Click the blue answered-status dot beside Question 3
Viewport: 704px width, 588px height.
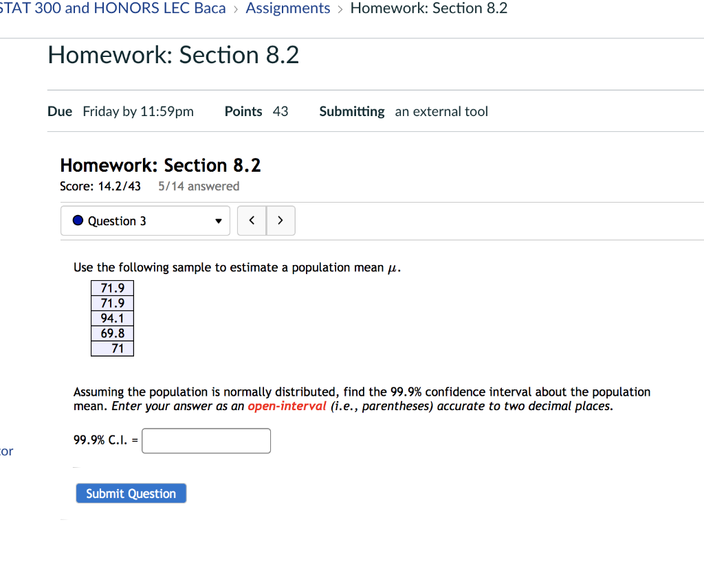click(78, 220)
